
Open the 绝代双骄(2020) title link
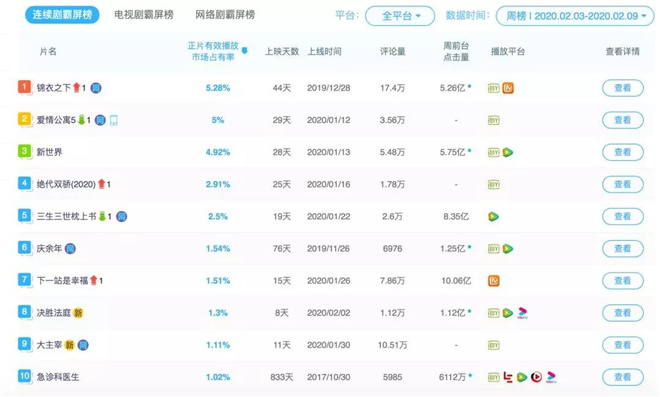[x=66, y=184]
